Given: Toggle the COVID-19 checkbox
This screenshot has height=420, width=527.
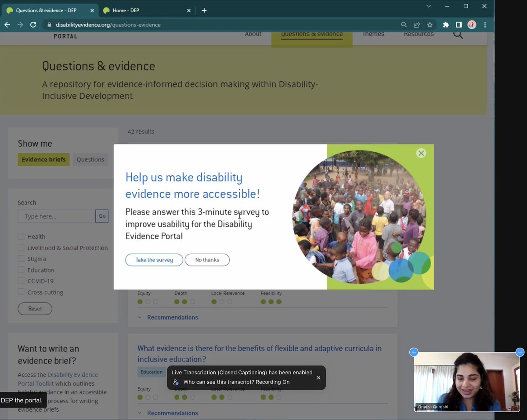Looking at the screenshot, I should (20, 281).
